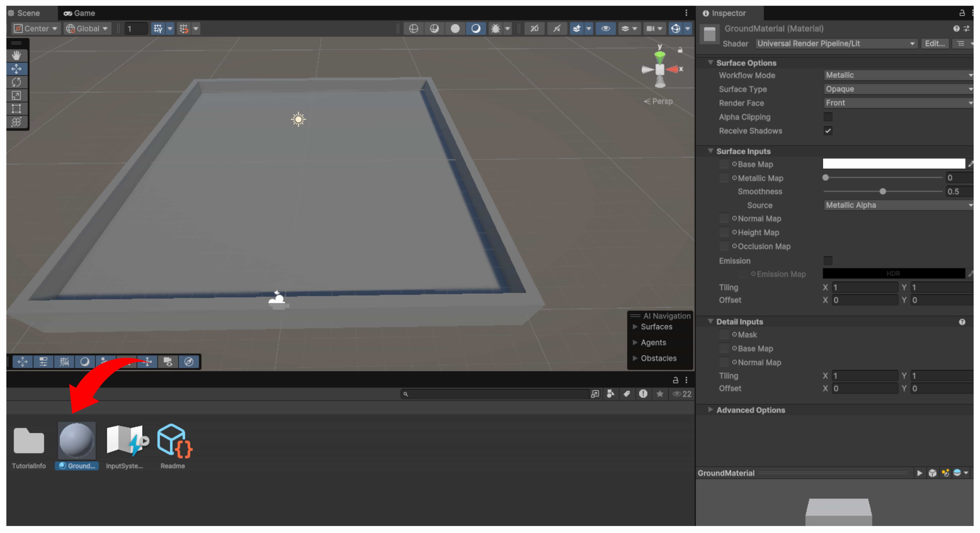
Task: Select the GroundMaterial asset thumbnail
Action: point(77,441)
